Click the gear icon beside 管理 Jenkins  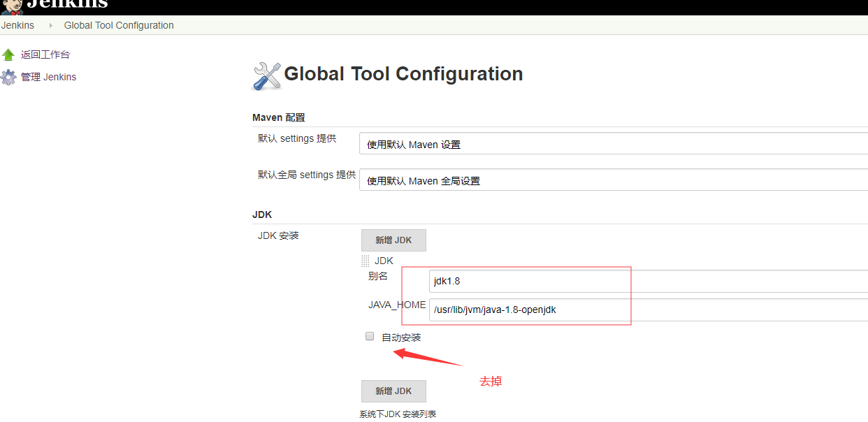click(8, 77)
